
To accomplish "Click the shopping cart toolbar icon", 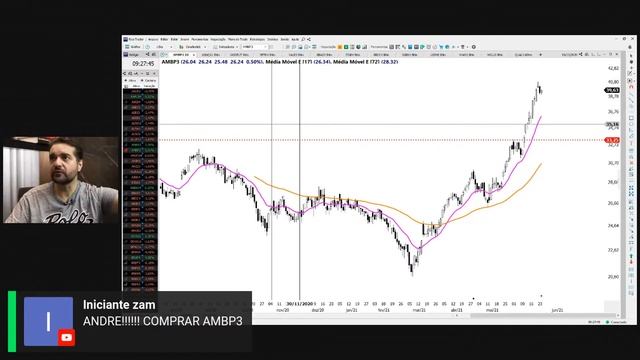I will click(x=442, y=47).
